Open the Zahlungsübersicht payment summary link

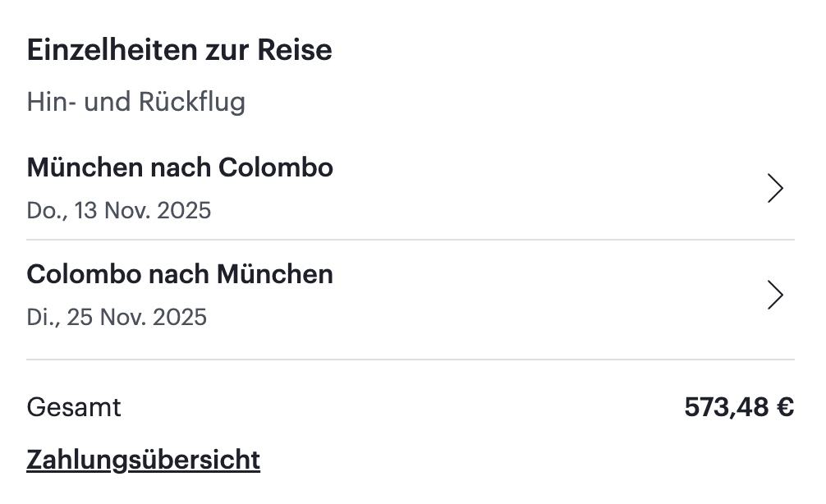[x=143, y=460]
